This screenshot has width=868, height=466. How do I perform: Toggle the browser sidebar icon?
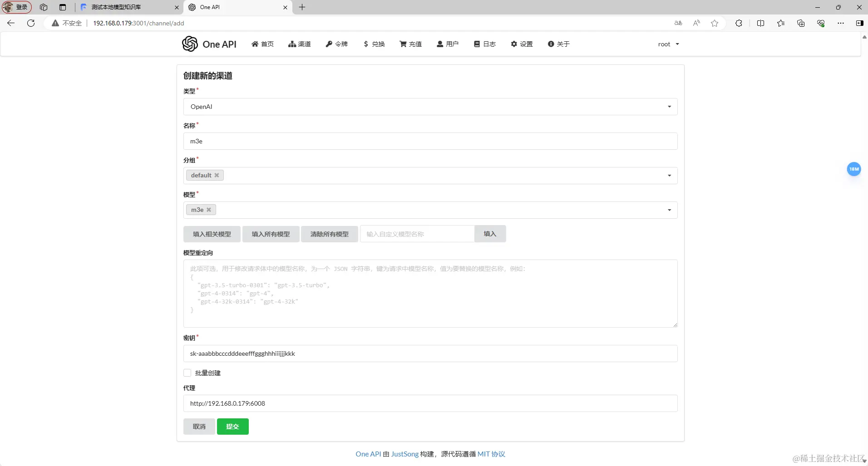coord(859,23)
